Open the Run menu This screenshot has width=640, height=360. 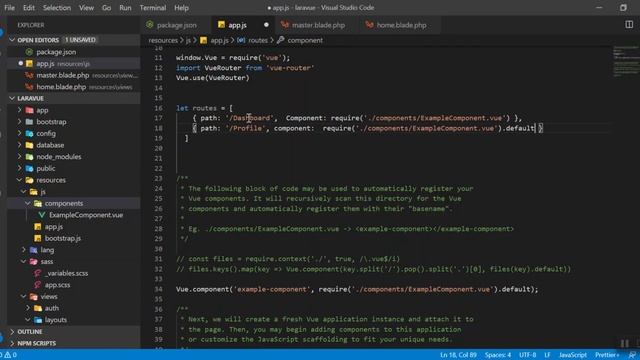[125, 8]
